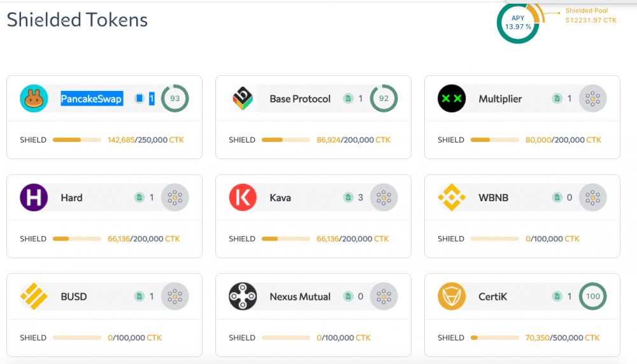637x364 pixels.
Task: Click Kava audit count badge icon
Action: pos(348,197)
